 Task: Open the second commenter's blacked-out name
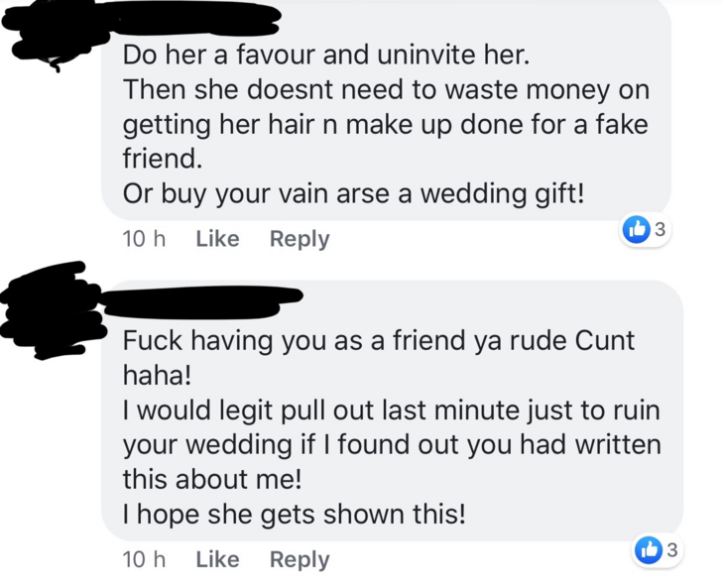tap(202, 302)
